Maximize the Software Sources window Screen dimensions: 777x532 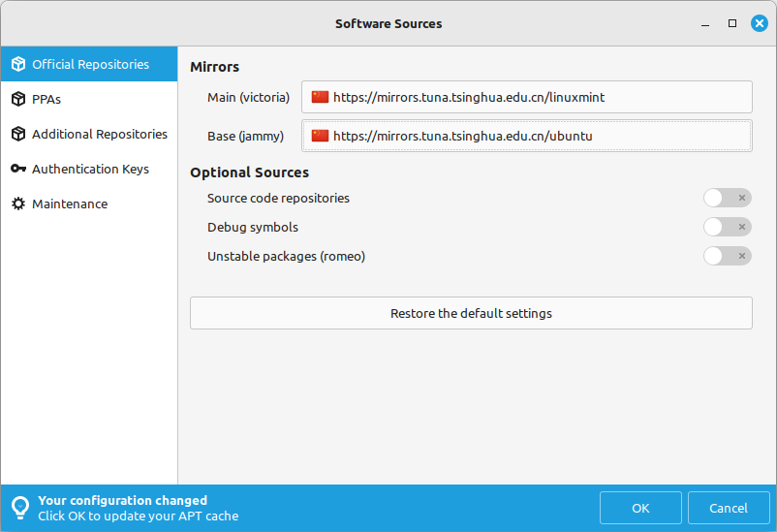pos(732,23)
